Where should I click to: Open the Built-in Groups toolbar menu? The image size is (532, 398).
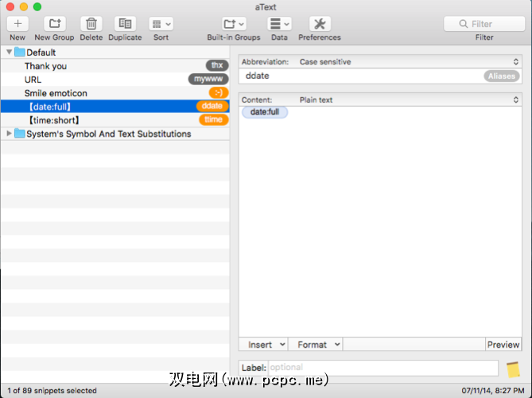[234, 24]
